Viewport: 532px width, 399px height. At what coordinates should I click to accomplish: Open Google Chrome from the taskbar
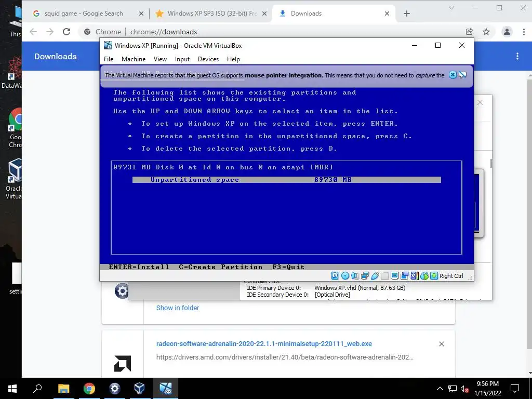89,389
